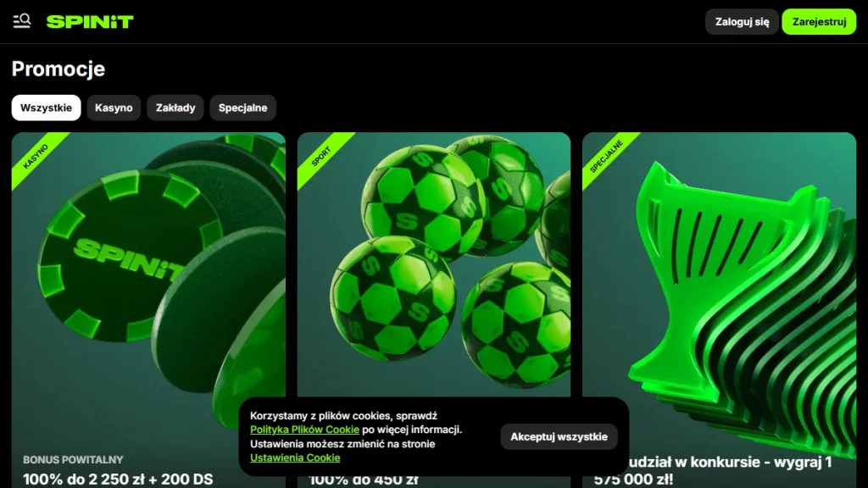The height and width of the screenshot is (488, 868).
Task: Switch to the Kasyno tab
Action: [x=114, y=108]
